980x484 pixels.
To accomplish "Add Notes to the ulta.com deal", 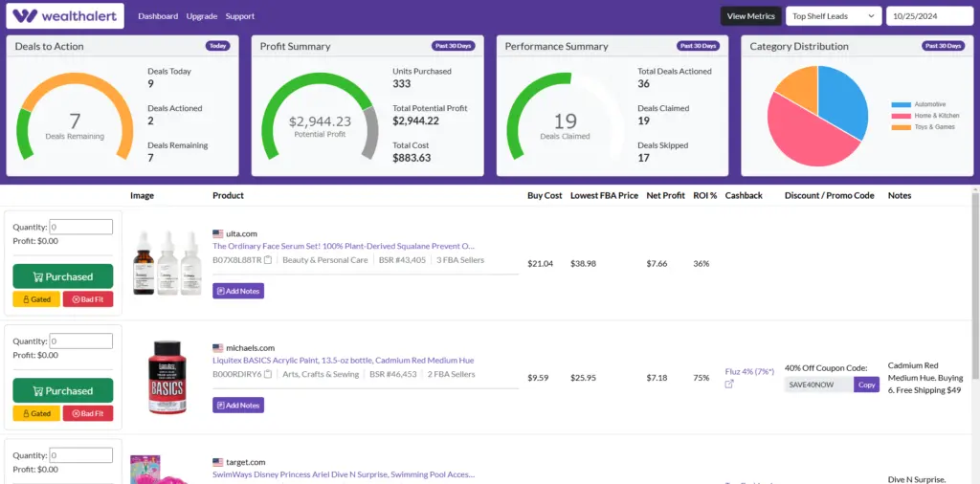I will 238,291.
